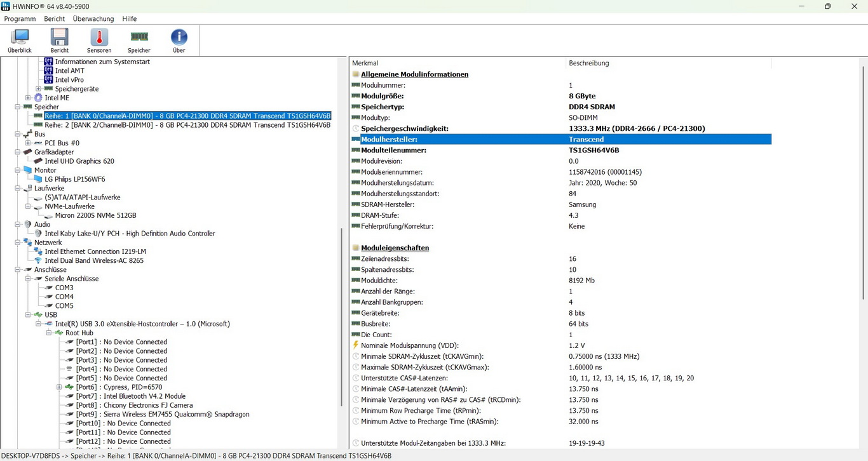868x461 pixels.
Task: Select Intel Dual Band Wireless-AC 8265 adapter
Action: pyautogui.click(x=94, y=260)
